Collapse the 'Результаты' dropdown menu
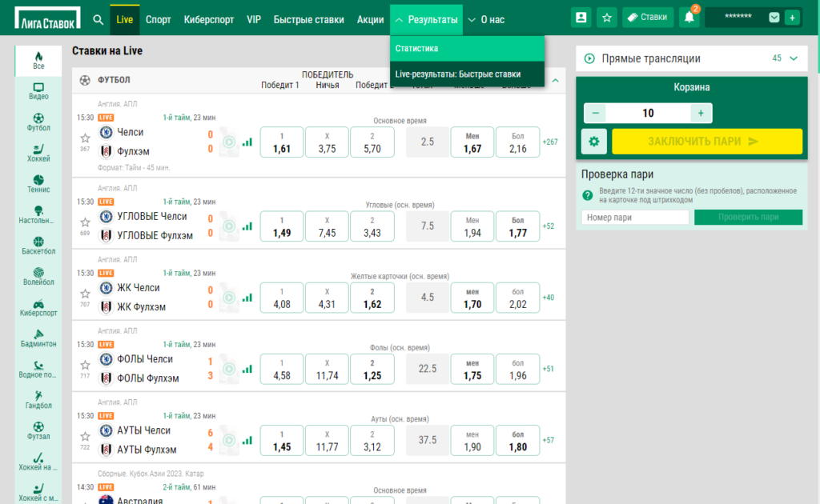This screenshot has width=820, height=504. coord(426,20)
